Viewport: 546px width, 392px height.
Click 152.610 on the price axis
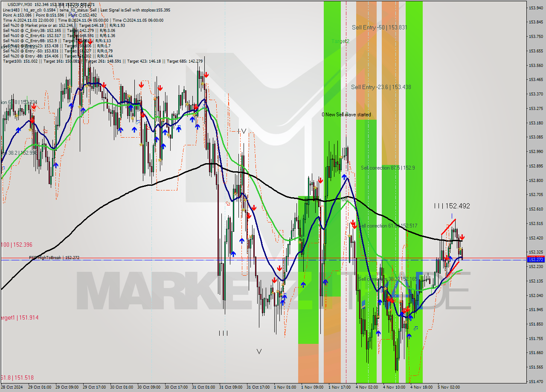(536, 209)
